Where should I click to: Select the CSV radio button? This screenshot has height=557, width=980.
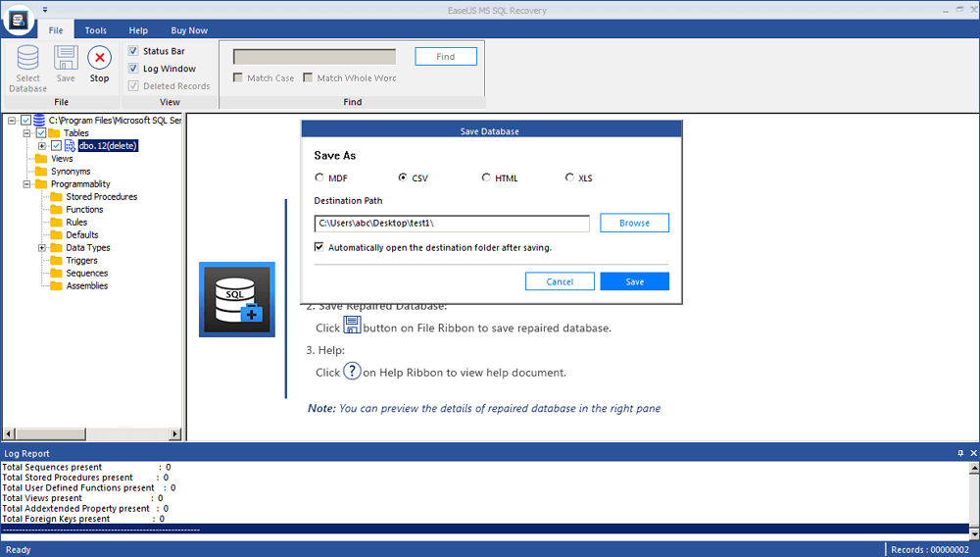tap(403, 177)
